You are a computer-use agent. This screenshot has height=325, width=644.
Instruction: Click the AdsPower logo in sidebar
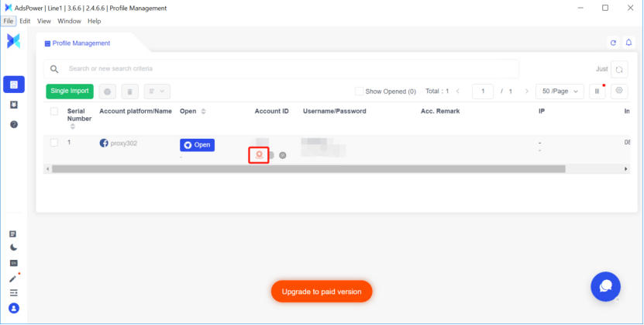pyautogui.click(x=13, y=41)
